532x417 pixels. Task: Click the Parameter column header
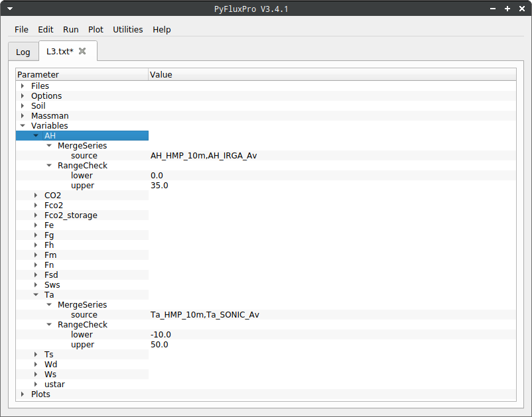pyautogui.click(x=82, y=75)
